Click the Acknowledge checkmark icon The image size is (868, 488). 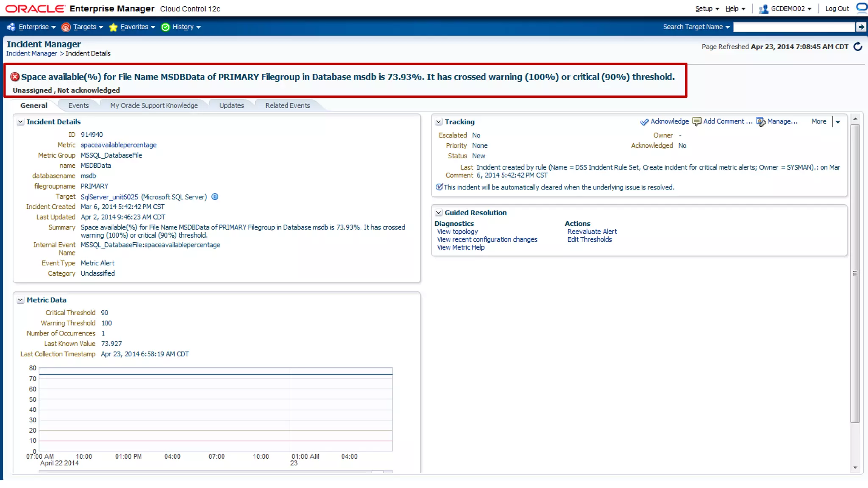pos(644,122)
